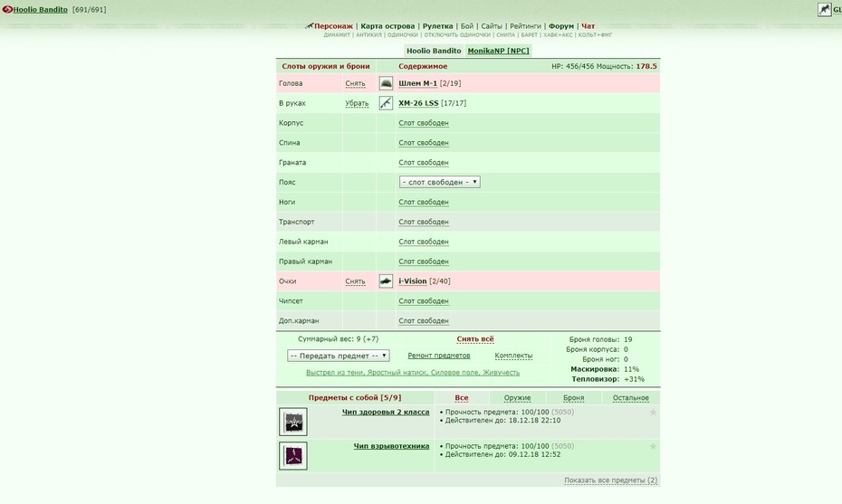Image resolution: width=842 pixels, height=504 pixels.
Task: Click Слот свободен in Левый карман row
Action: [424, 242]
